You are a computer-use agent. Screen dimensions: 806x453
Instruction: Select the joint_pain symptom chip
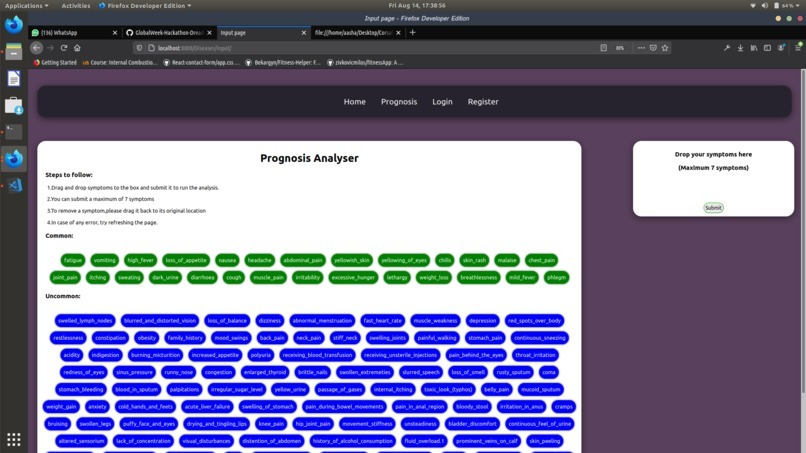point(65,277)
